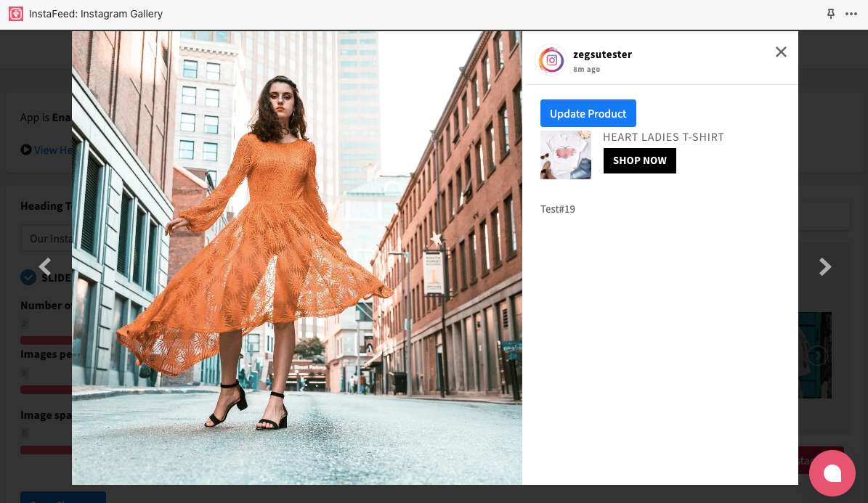The height and width of the screenshot is (503, 868).
Task: Click the orange dress post photo
Action: pos(296,257)
